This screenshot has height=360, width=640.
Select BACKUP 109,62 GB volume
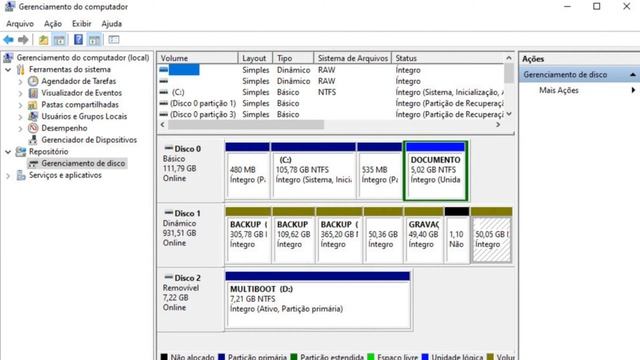coord(293,235)
